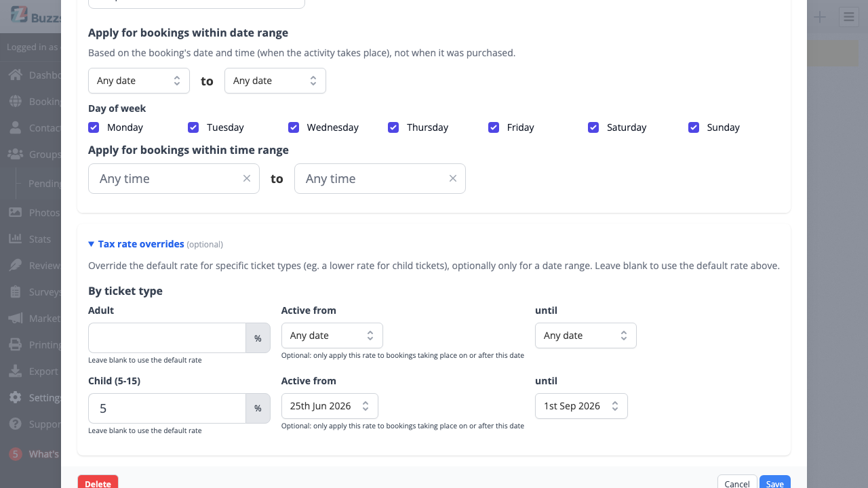Uncheck the Wednesday checkbox
868x488 pixels.
click(x=294, y=127)
